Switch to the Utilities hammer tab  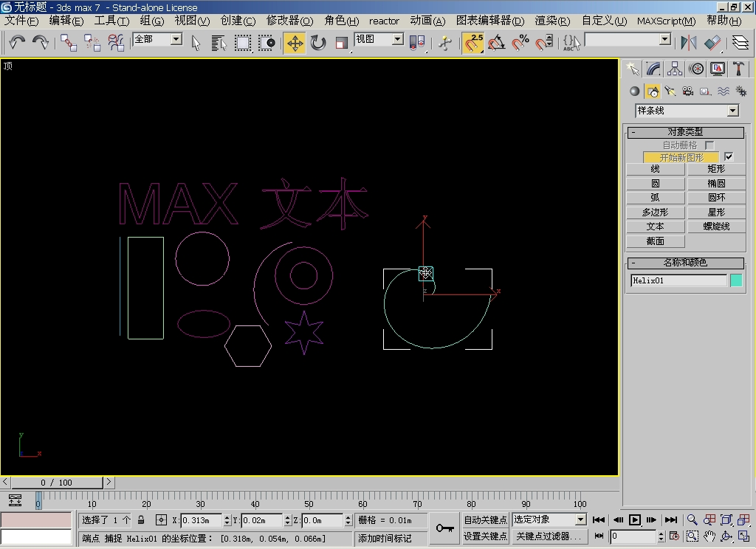point(738,69)
